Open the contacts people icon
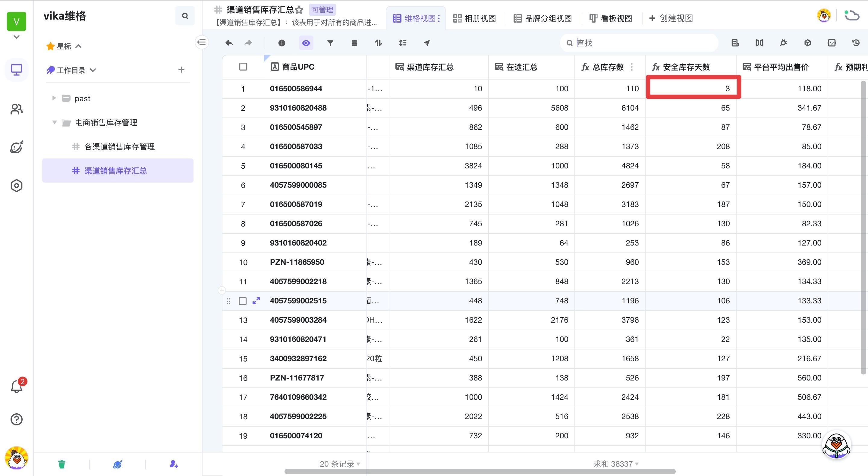The image size is (868, 476). point(17,109)
